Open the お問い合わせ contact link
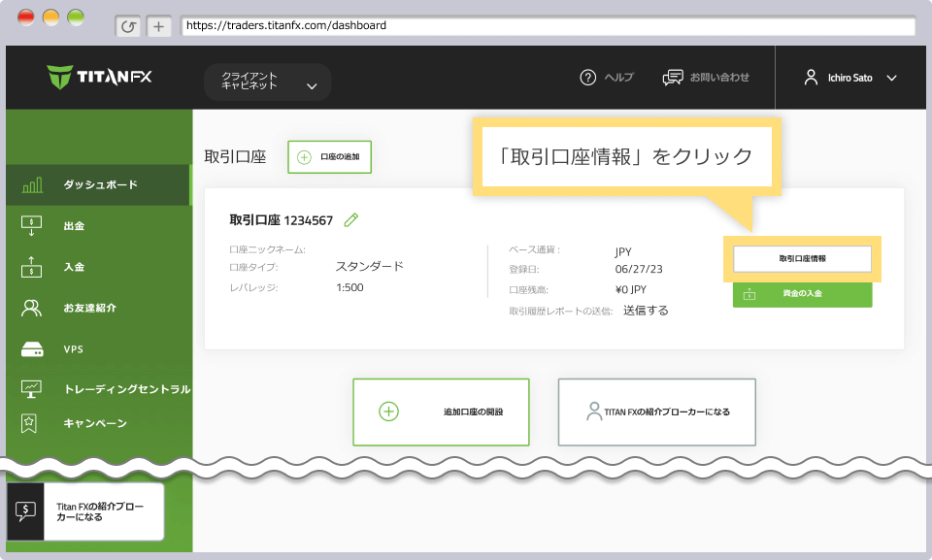Screen dimensions: 932x560 point(719,78)
